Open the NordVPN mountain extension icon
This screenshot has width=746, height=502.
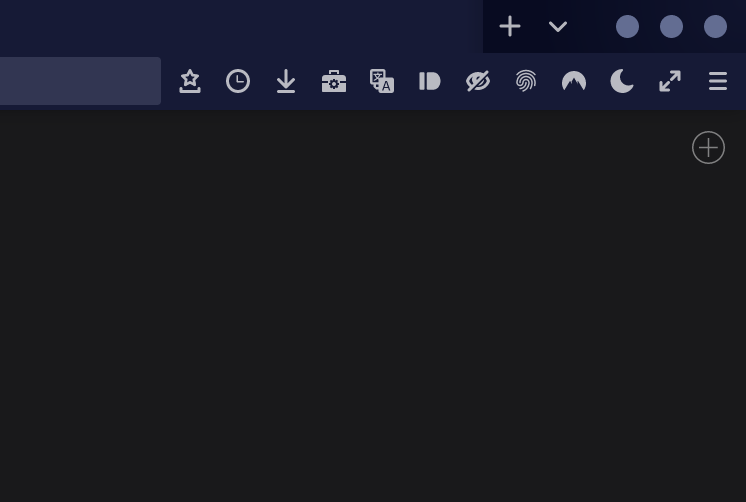(x=574, y=81)
